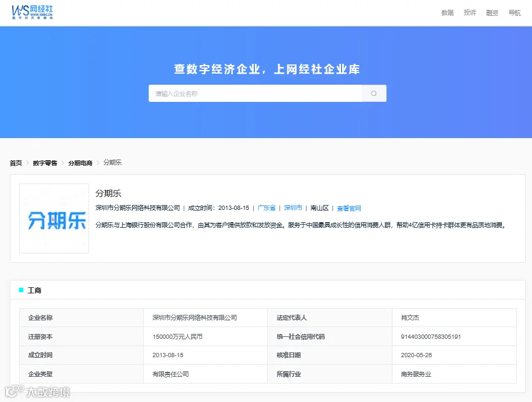Open the 查看官网 link

click(x=349, y=208)
